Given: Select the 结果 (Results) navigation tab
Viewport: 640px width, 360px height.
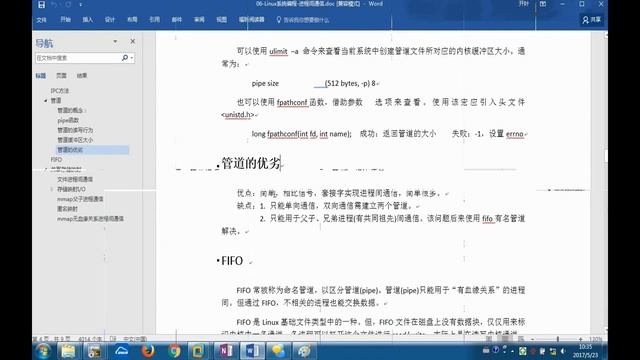Looking at the screenshot, I should click(x=82, y=76).
